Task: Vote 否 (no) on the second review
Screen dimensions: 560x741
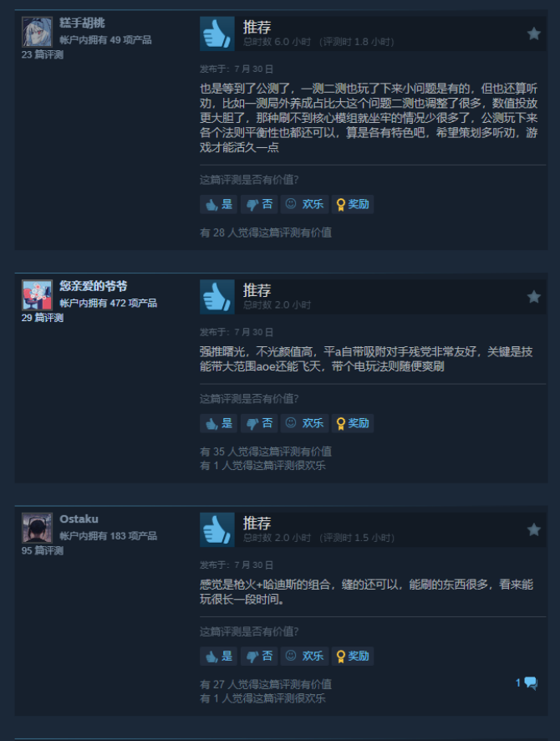Action: click(259, 423)
